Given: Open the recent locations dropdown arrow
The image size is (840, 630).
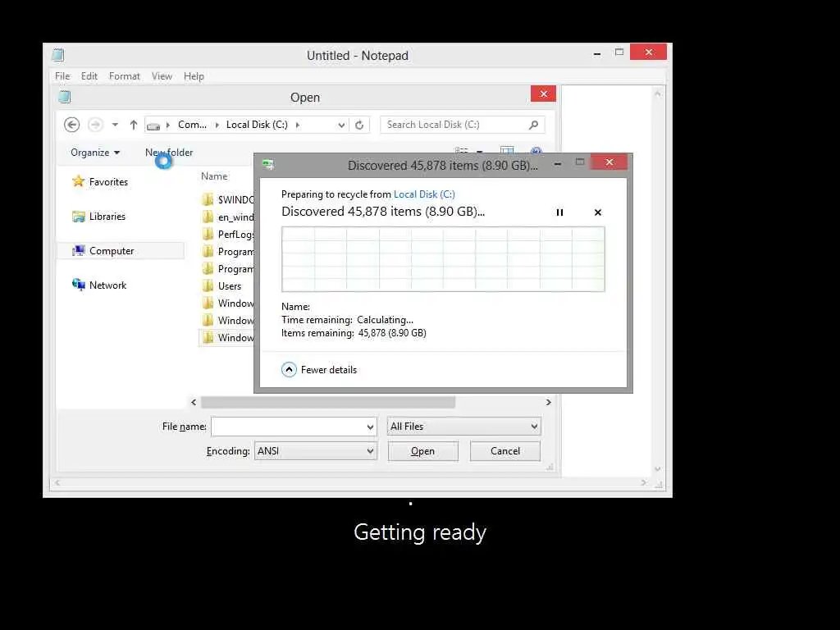Looking at the screenshot, I should 115,125.
